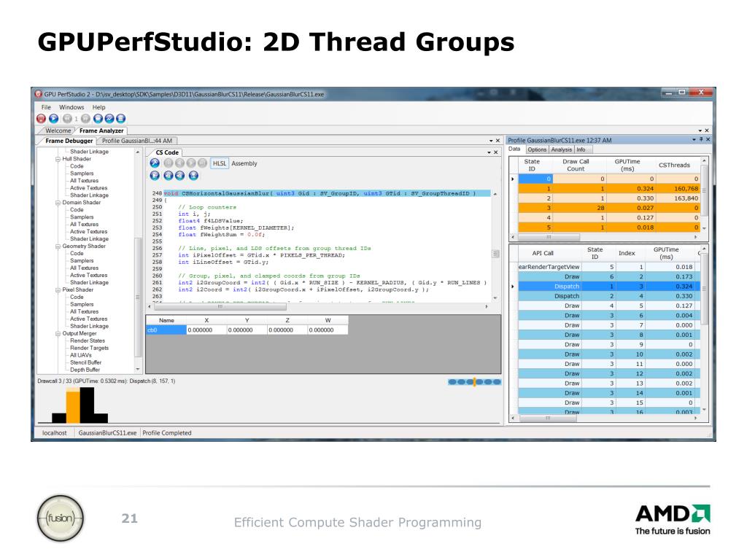
Task: Click first blue icon in CS Code second toolbar row
Action: [x=155, y=175]
